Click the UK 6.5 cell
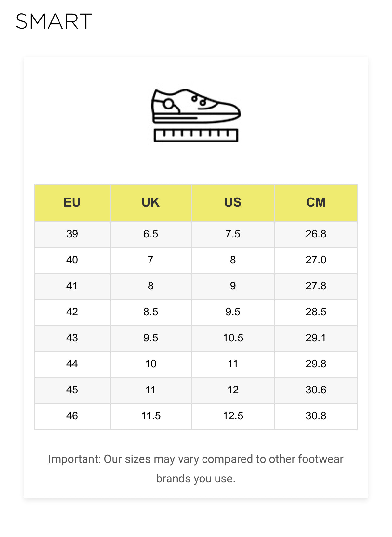 (150, 234)
